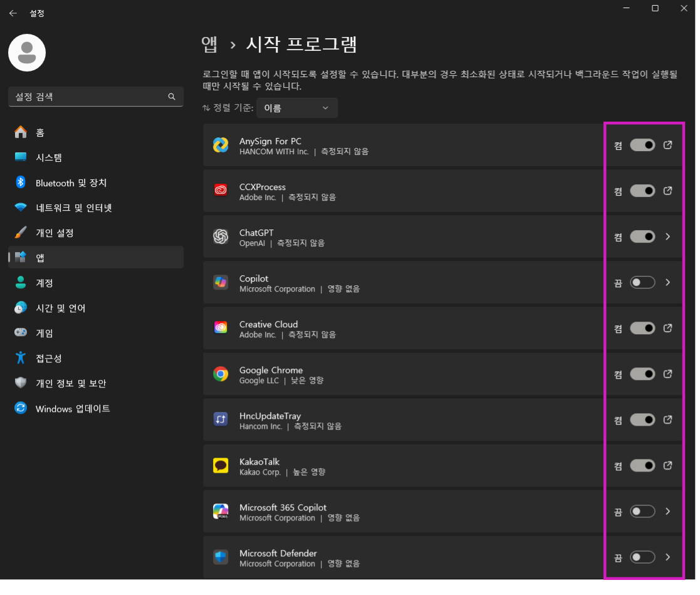Expand Microsoft Defender row chevron
The image size is (700, 595).
coord(668,557)
